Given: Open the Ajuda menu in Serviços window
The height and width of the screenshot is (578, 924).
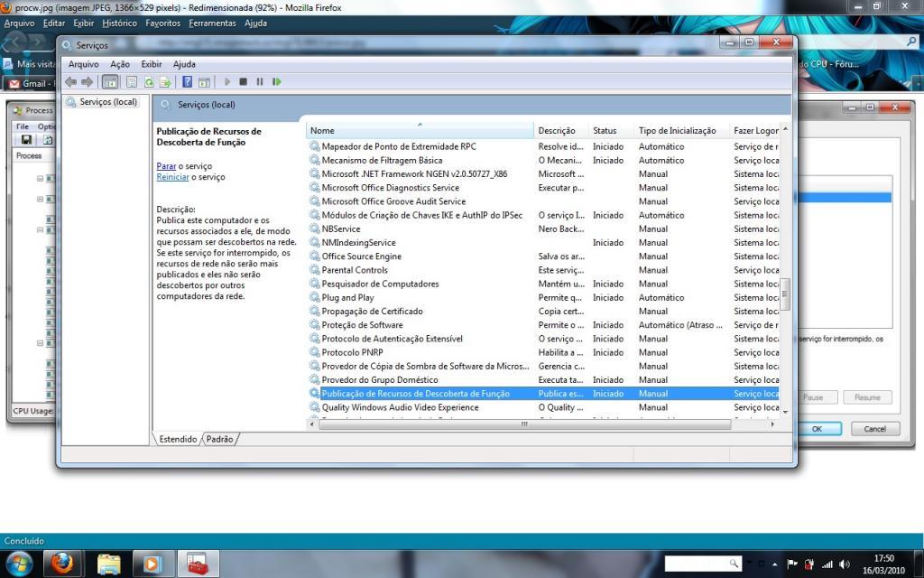Looking at the screenshot, I should coord(184,64).
